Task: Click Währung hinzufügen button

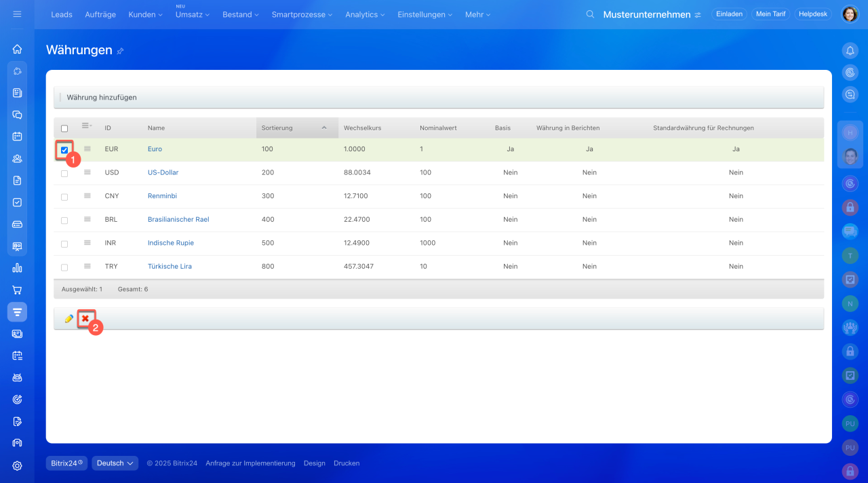Action: pos(102,98)
